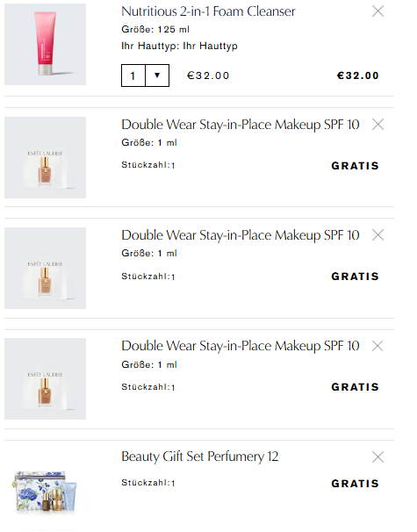Click the bold €32.00 line total
The height and width of the screenshot is (532, 417).
357,75
